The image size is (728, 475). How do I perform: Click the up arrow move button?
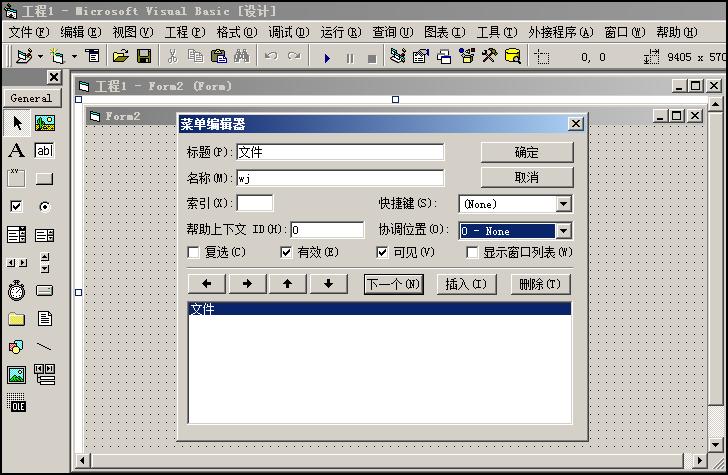287,284
